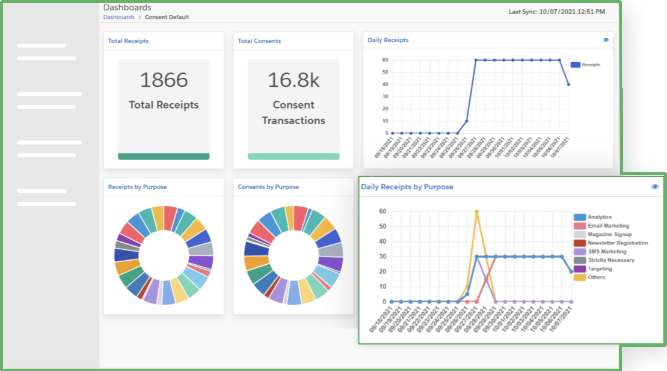Toggle the Others legend swatch
Screen dimensions: 667x371
point(579,277)
